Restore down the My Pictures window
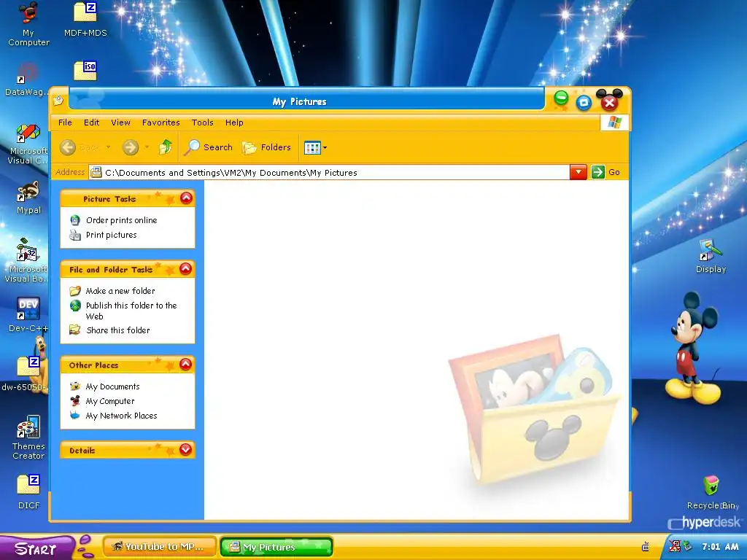This screenshot has height=560, width=747. click(x=584, y=102)
